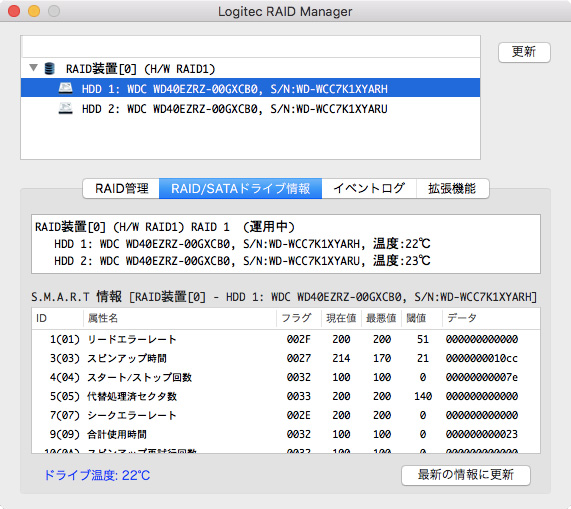Click the フラグ column header
This screenshot has width=571, height=509.
[299, 318]
